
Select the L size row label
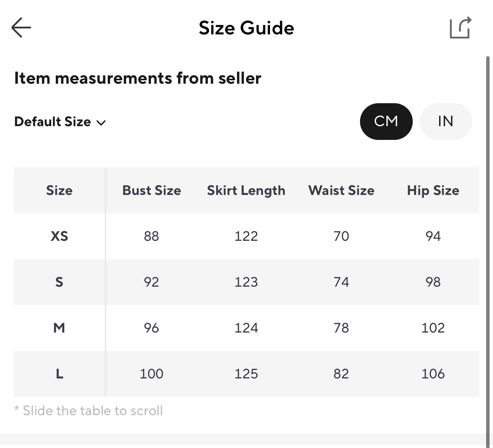(59, 374)
